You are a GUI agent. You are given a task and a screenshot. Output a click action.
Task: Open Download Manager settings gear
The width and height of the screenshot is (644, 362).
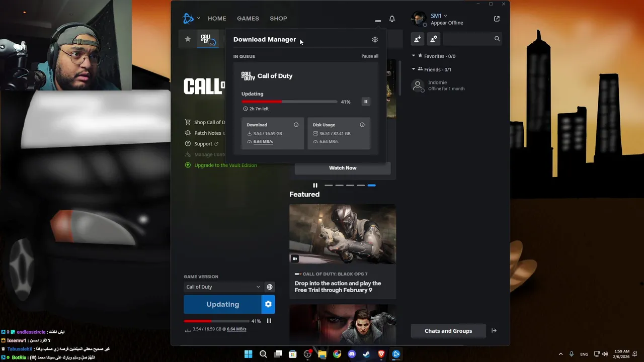(375, 39)
